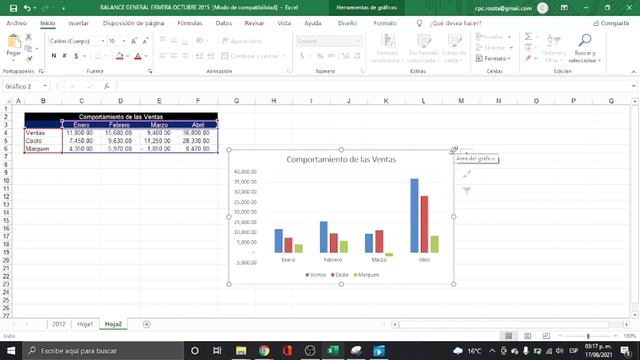Copy selection with the copy icon
Image resolution: width=640 pixels, height=360 pixels.
(28, 49)
